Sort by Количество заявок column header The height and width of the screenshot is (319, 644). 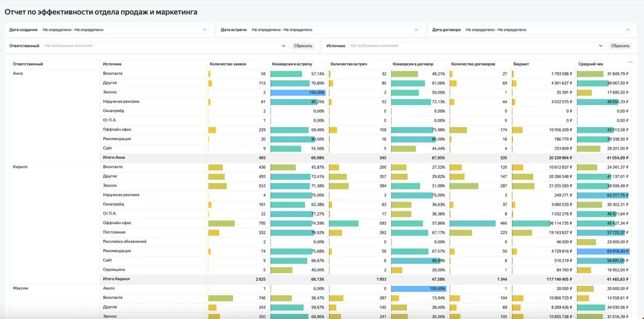(232, 64)
